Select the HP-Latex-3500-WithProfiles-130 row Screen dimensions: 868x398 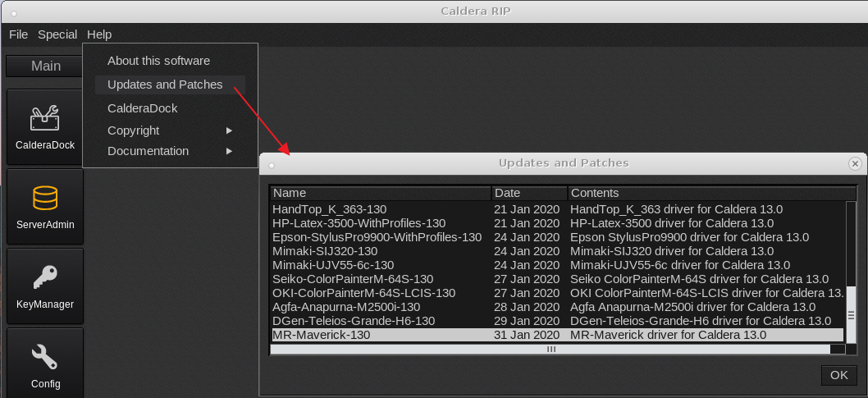coord(359,223)
